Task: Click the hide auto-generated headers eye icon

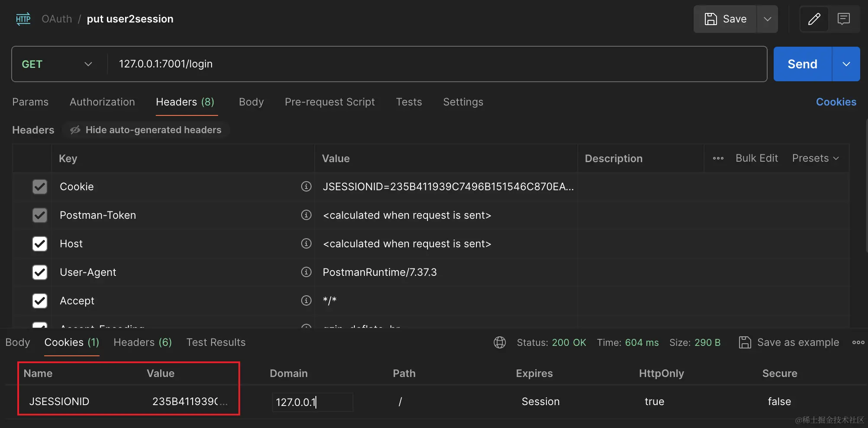Action: point(75,130)
